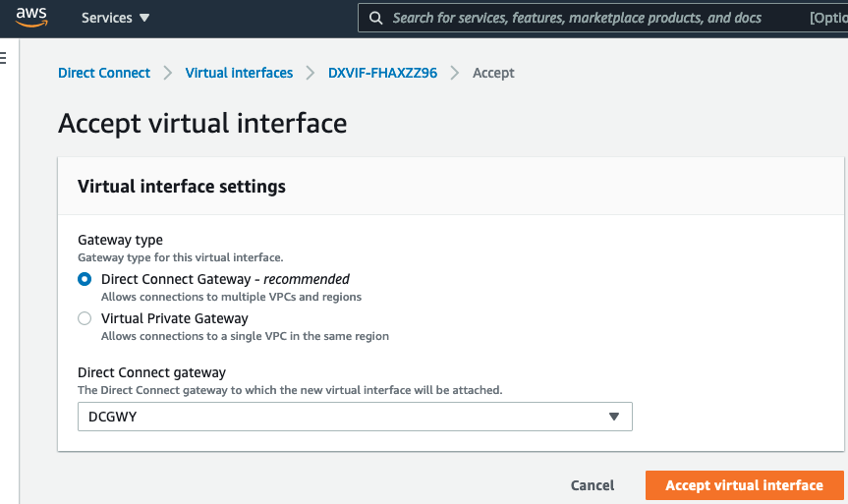Focus the services and features search field
The width and height of the screenshot is (848, 504).
[x=580, y=18]
